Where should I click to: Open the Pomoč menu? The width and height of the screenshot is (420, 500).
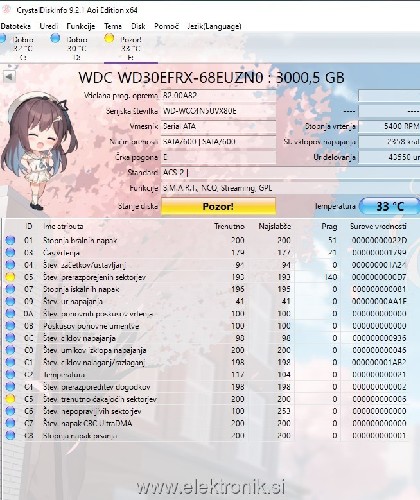[x=166, y=26]
